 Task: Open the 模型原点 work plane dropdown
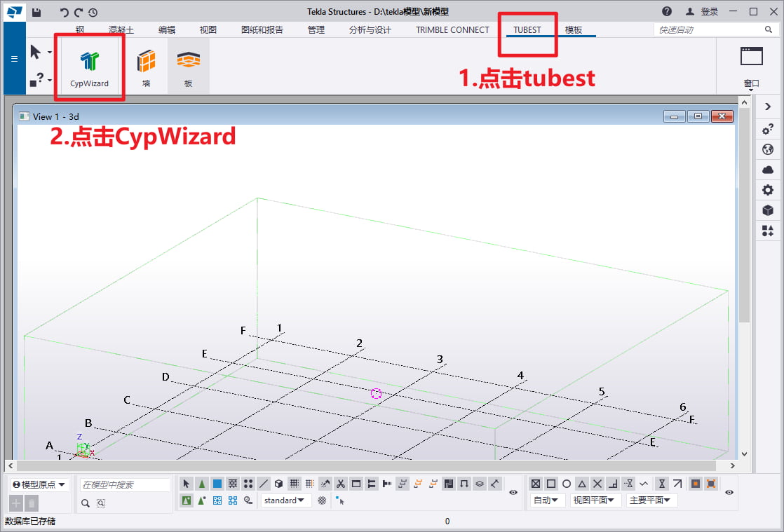[x=39, y=484]
